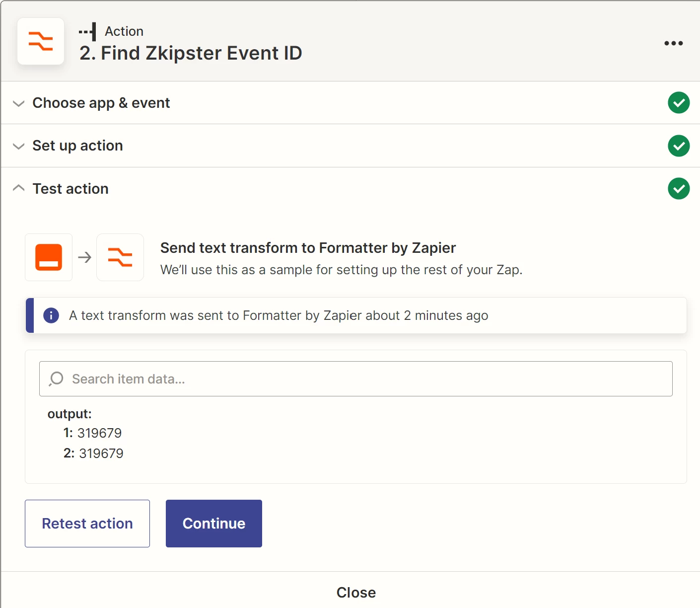Collapse the Test action section
Screen dimensions: 700x608
point(350,189)
